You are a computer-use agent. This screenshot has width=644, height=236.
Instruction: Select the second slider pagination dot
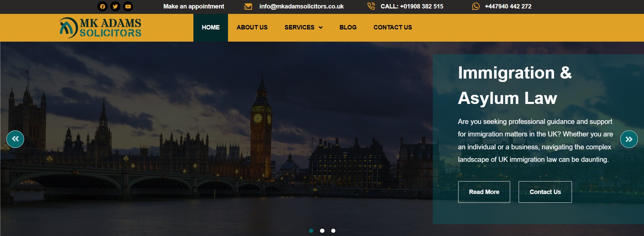click(x=322, y=231)
